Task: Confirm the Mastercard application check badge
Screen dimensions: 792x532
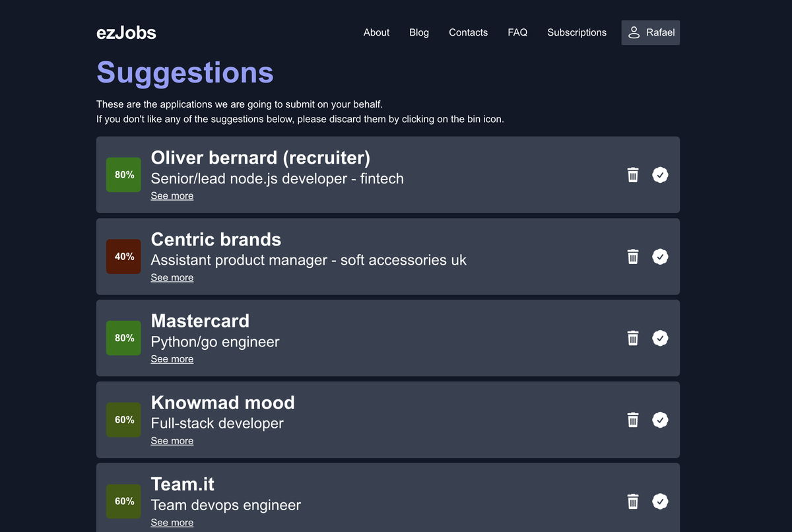Action: [x=660, y=338]
